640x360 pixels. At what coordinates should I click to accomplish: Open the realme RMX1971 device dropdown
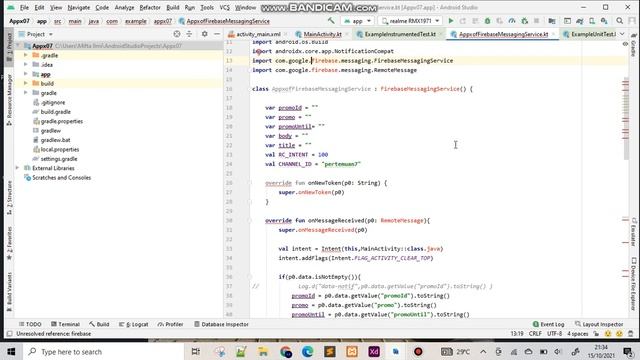tap(410, 21)
